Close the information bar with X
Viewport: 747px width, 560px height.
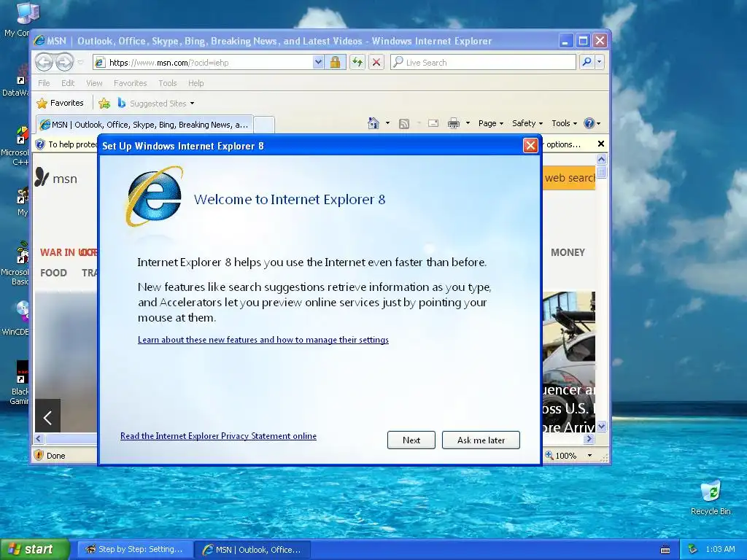601,144
